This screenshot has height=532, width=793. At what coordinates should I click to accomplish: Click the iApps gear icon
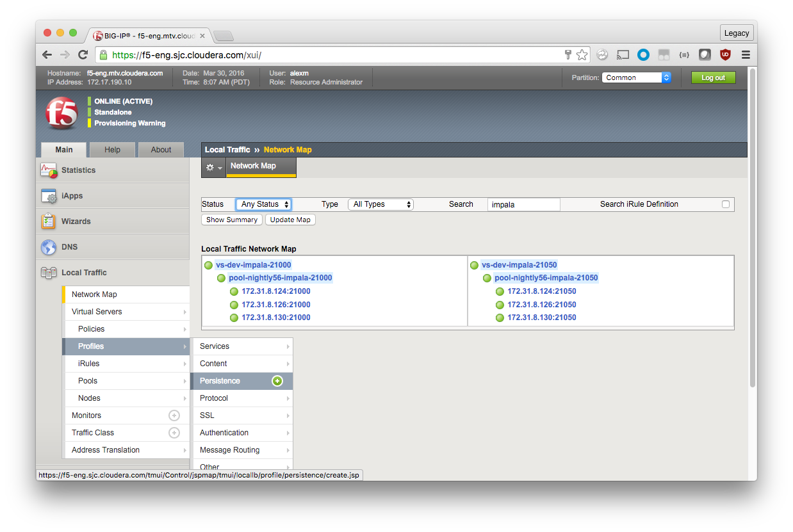click(x=49, y=196)
